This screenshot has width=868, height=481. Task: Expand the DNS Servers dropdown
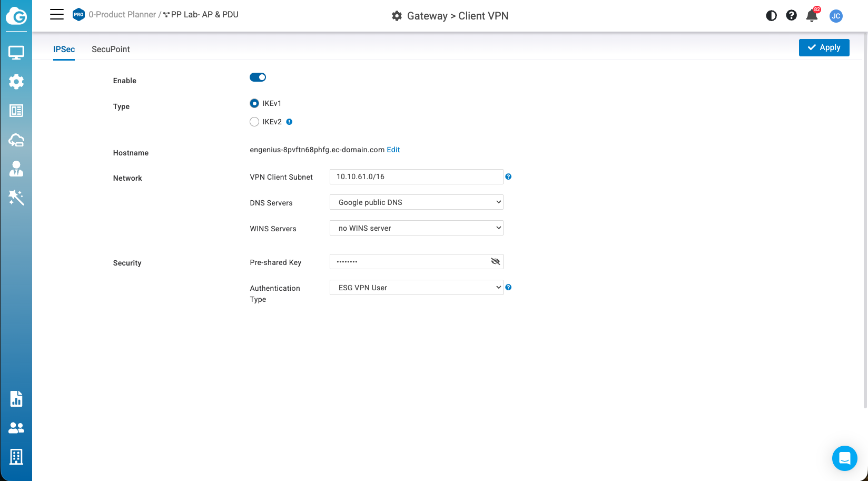pos(416,202)
